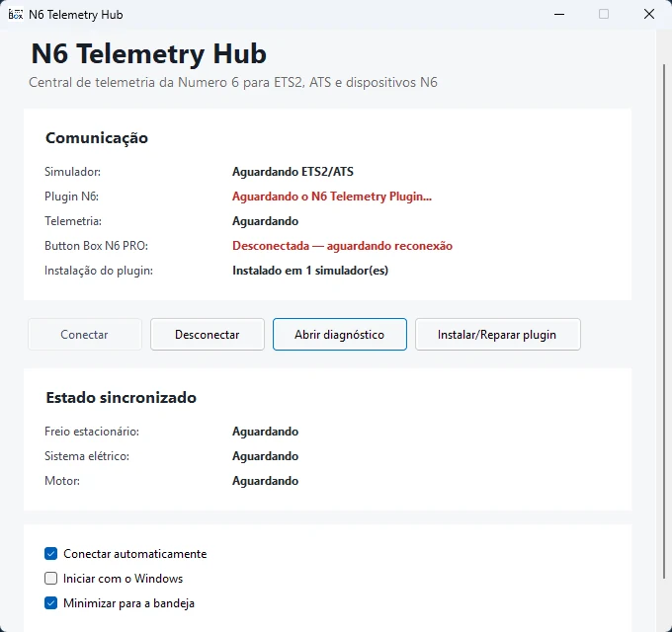Click 'Aguardando o N6 Telemetry Plugin...' status

pos(332,197)
